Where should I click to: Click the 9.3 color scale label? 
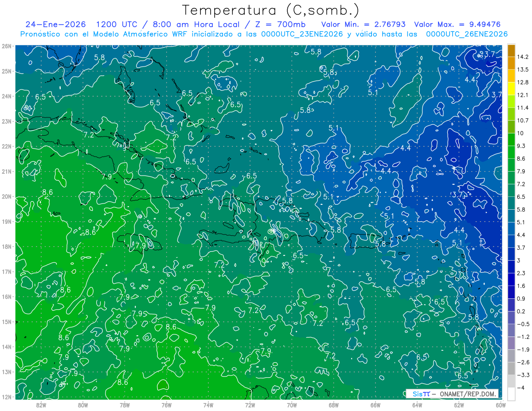[522, 146]
